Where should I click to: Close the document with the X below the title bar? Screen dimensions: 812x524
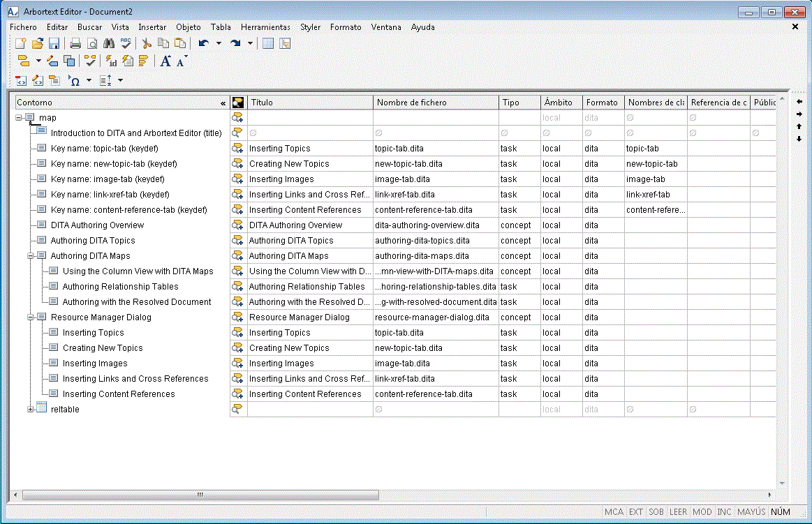[x=795, y=27]
